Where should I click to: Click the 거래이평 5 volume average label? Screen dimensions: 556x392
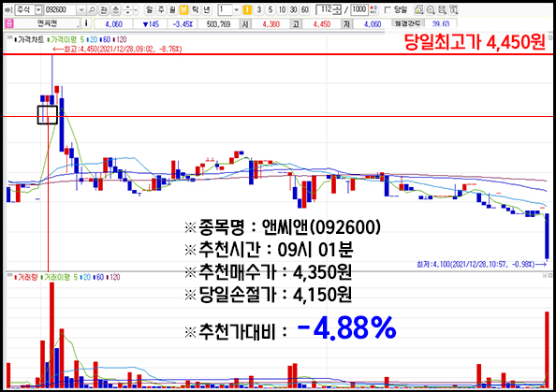pyautogui.click(x=60, y=277)
